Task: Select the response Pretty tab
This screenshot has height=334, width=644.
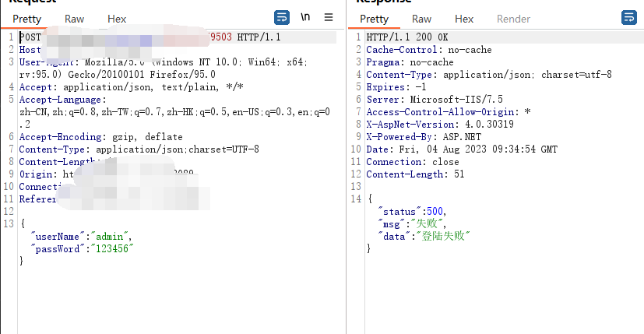Action: click(x=375, y=19)
